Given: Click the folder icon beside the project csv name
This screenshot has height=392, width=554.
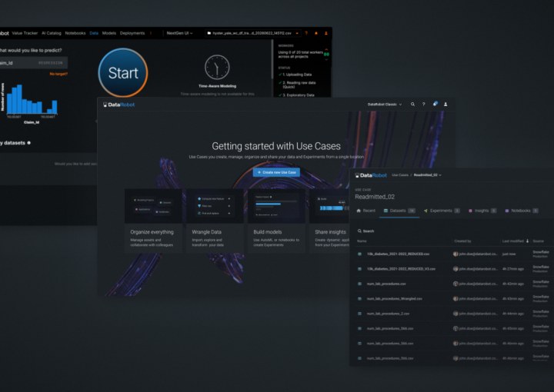Looking at the screenshot, I should [209, 33].
